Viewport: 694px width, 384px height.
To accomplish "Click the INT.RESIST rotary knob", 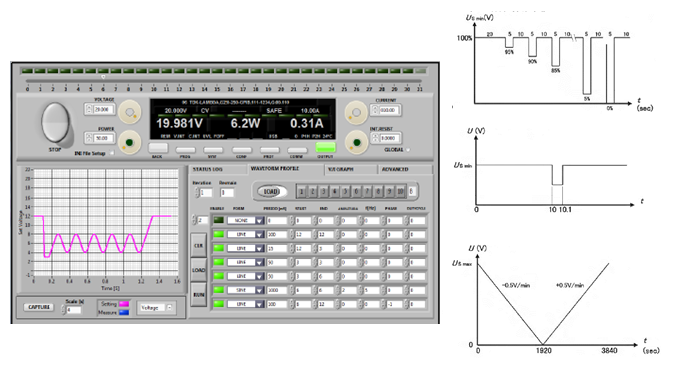I will click(356, 142).
